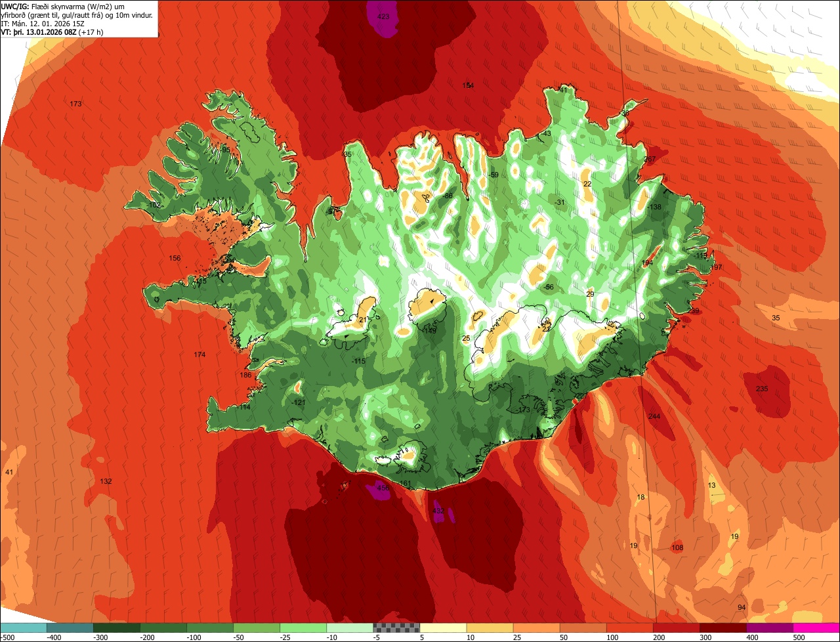Click the '-173' value in south Iceland

tap(522, 410)
